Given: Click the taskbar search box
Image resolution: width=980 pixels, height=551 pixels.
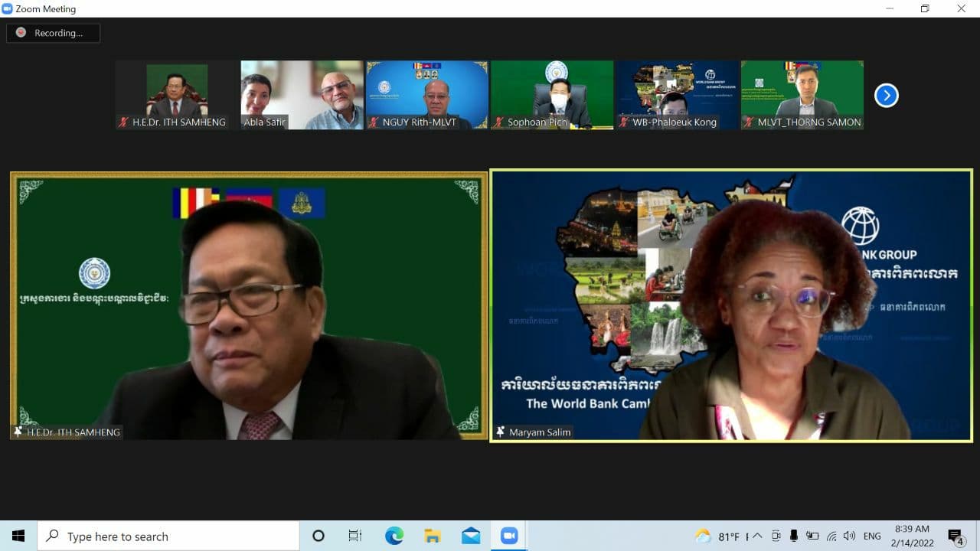Looking at the screenshot, I should [x=168, y=536].
